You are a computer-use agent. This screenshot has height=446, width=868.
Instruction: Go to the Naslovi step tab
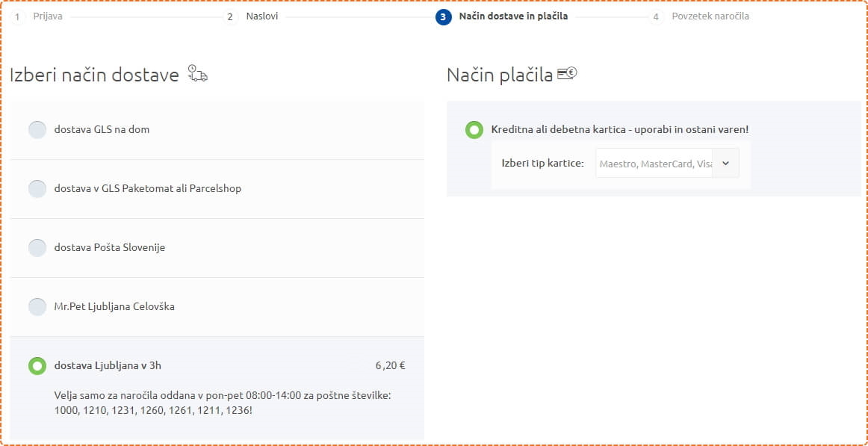coord(262,16)
